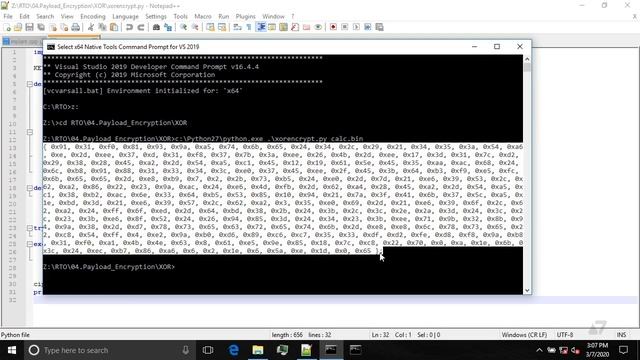The width and height of the screenshot is (640, 360).
Task: Cut selection using scissors icon
Action: point(91,27)
